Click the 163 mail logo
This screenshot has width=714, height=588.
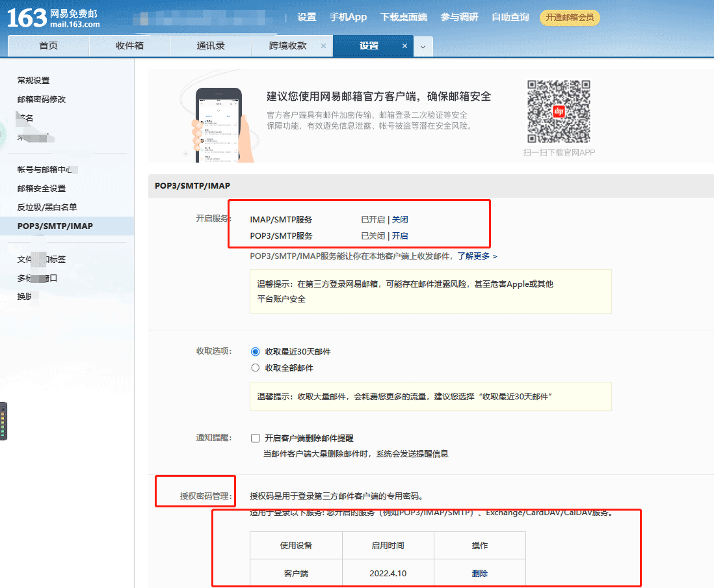coord(53,18)
